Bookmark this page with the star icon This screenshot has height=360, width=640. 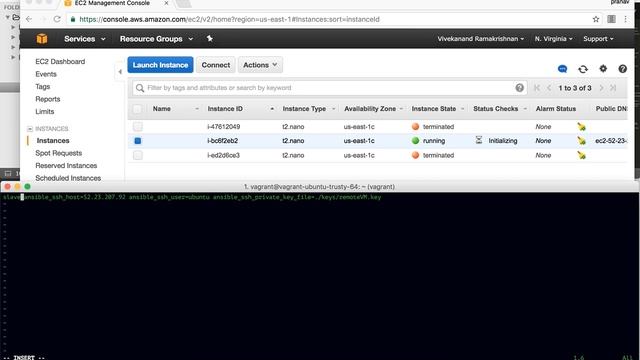(596, 19)
